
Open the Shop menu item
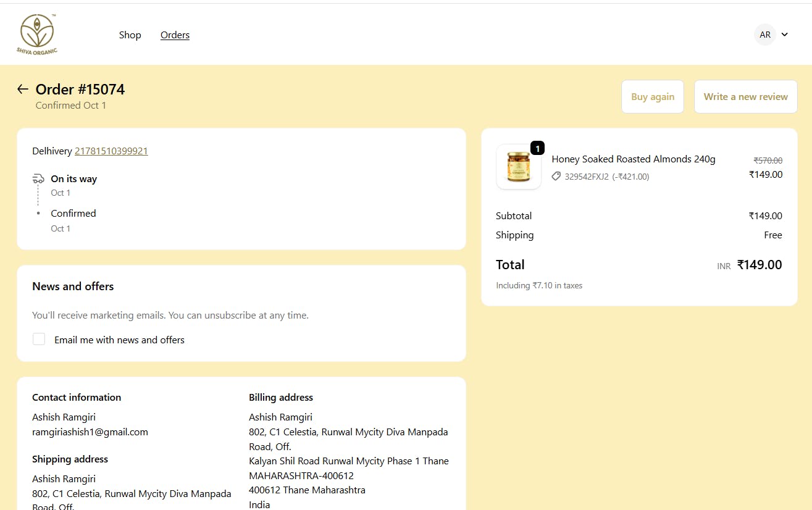(130, 35)
